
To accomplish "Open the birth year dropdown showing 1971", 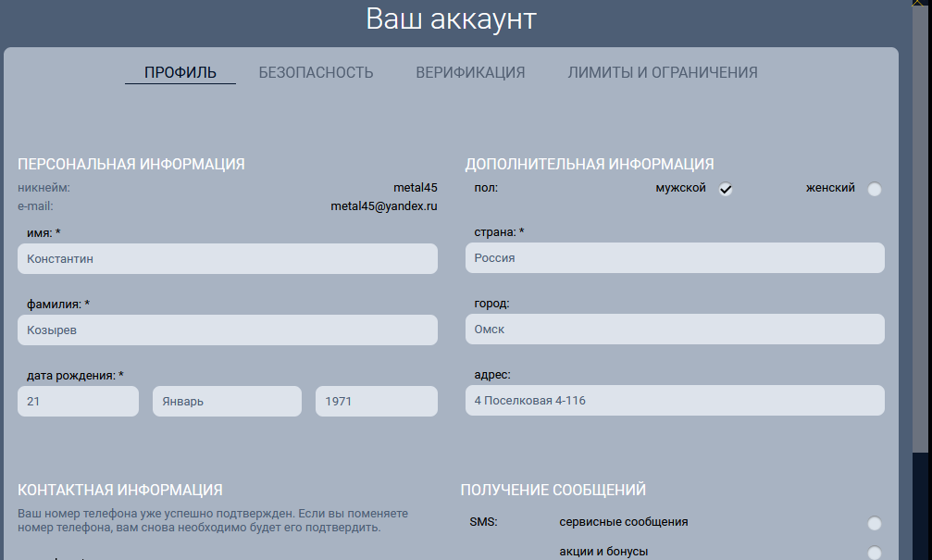I will pos(376,402).
